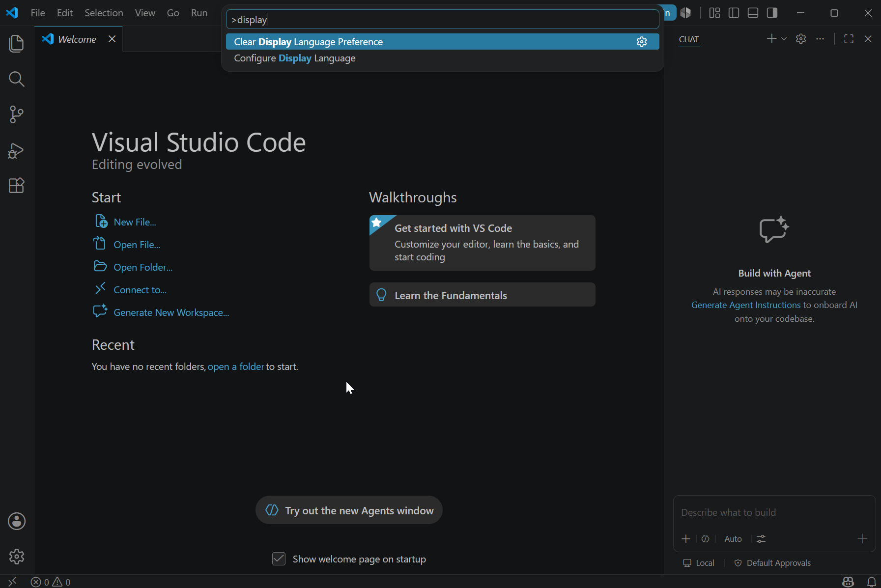Viewport: 881px width, 588px height.
Task: Configure keybinding gear for Clear Display Language
Action: point(642,42)
